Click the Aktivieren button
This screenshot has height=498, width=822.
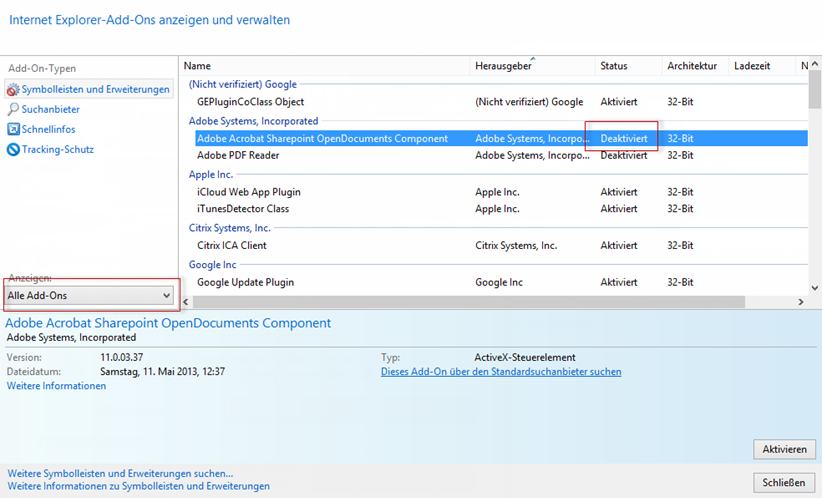tap(784, 449)
